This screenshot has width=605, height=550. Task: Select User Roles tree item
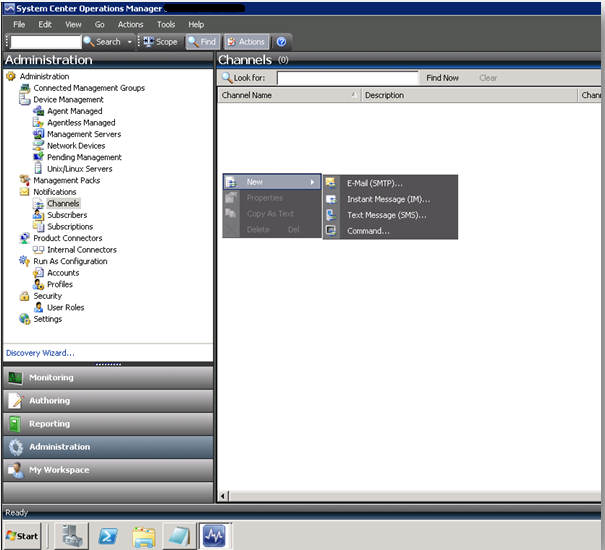click(x=66, y=308)
